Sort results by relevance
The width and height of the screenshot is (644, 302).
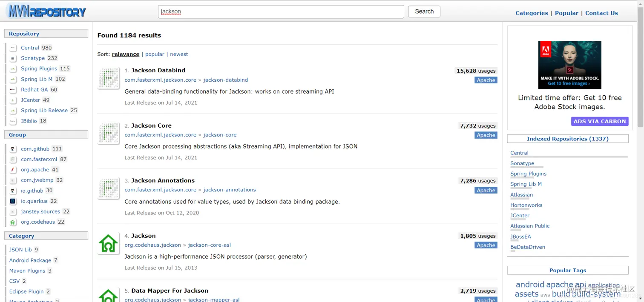pyautogui.click(x=126, y=54)
